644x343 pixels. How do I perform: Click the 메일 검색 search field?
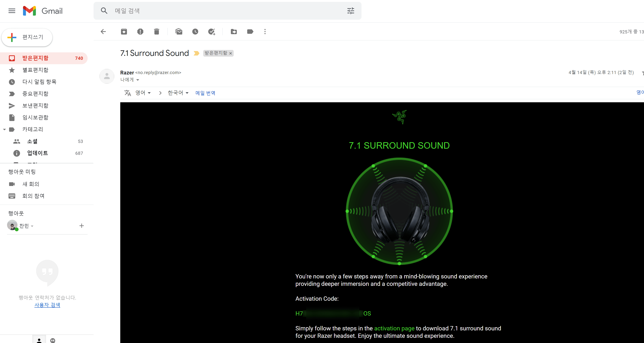(x=225, y=11)
